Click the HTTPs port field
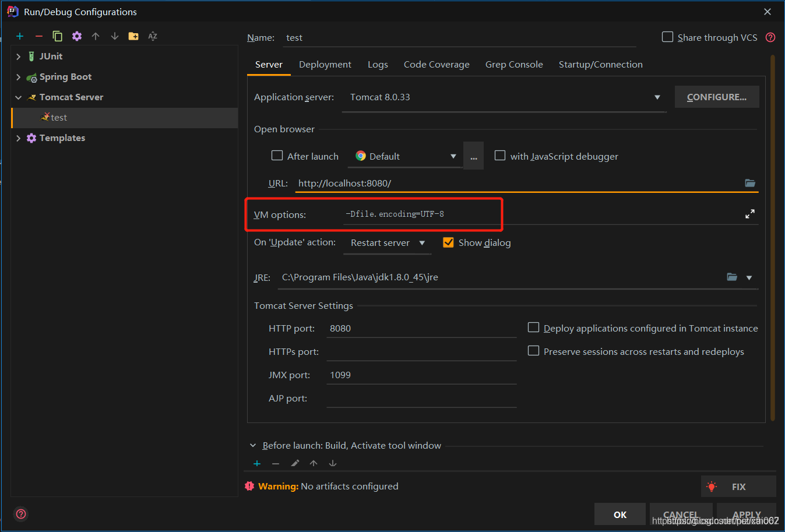785x532 pixels. click(x=421, y=351)
